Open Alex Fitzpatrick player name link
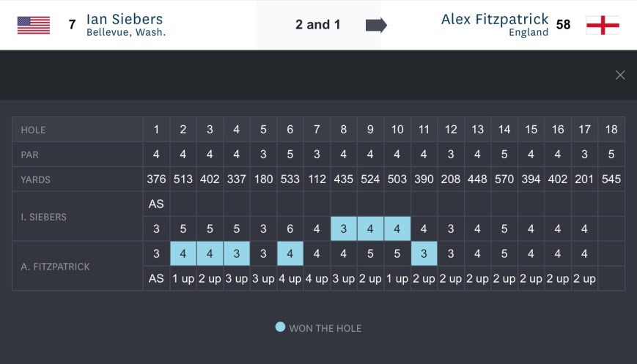The height and width of the screenshot is (364, 637). point(495,19)
